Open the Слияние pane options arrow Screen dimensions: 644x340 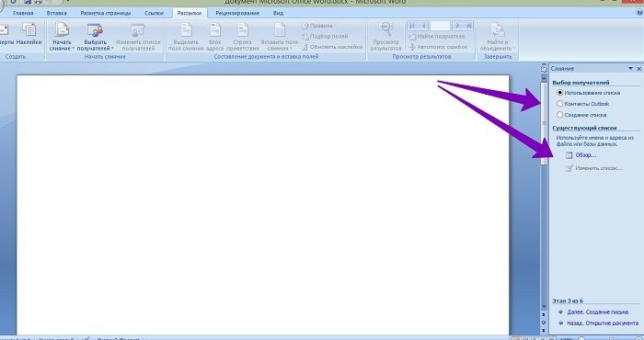(x=630, y=69)
